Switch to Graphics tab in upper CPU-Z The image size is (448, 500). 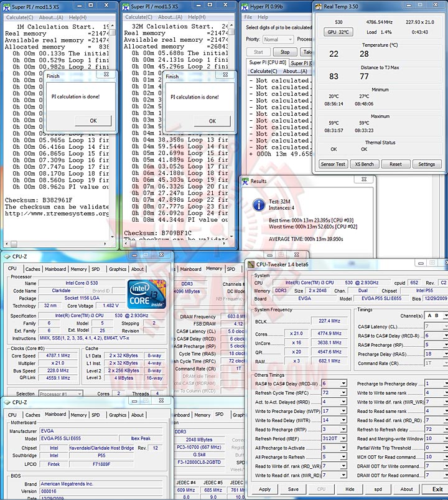point(118,269)
